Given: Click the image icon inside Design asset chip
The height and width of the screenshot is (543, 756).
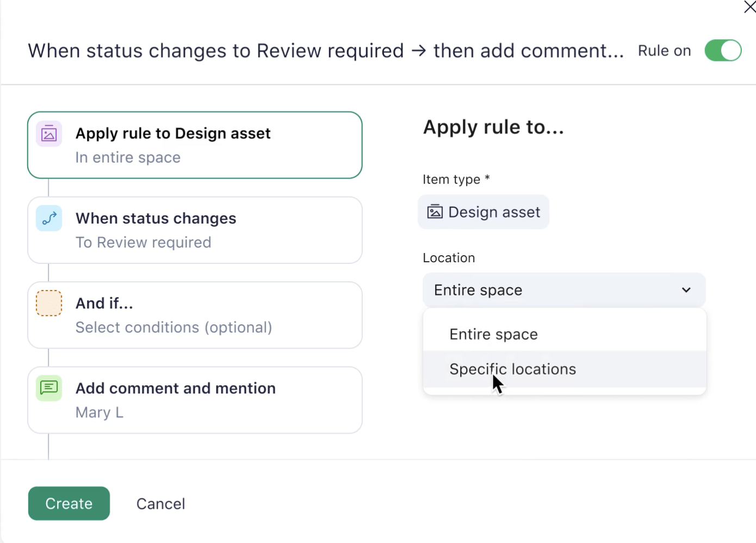Looking at the screenshot, I should tap(435, 212).
